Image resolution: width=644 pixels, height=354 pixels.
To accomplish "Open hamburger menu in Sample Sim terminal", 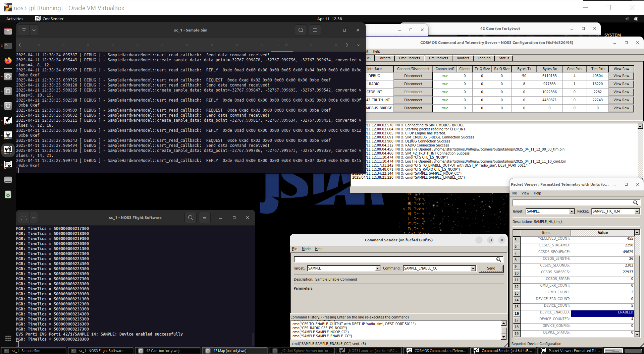I will 315,30.
